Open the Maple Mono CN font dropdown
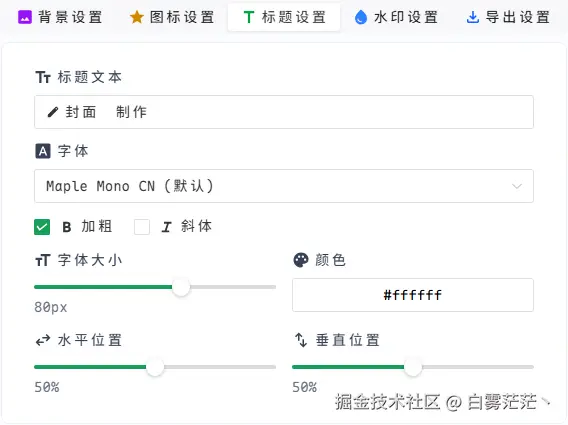568x425 pixels. (284, 186)
